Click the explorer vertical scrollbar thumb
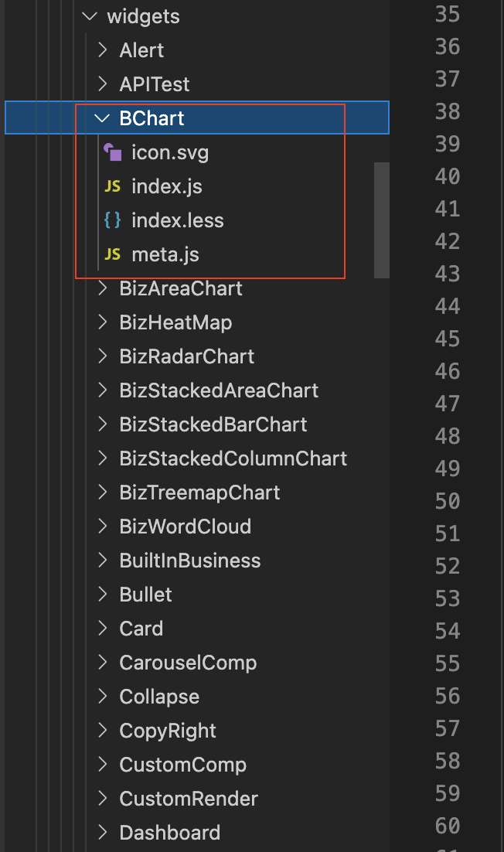Screen dimensions: 504x852 (x=381, y=220)
